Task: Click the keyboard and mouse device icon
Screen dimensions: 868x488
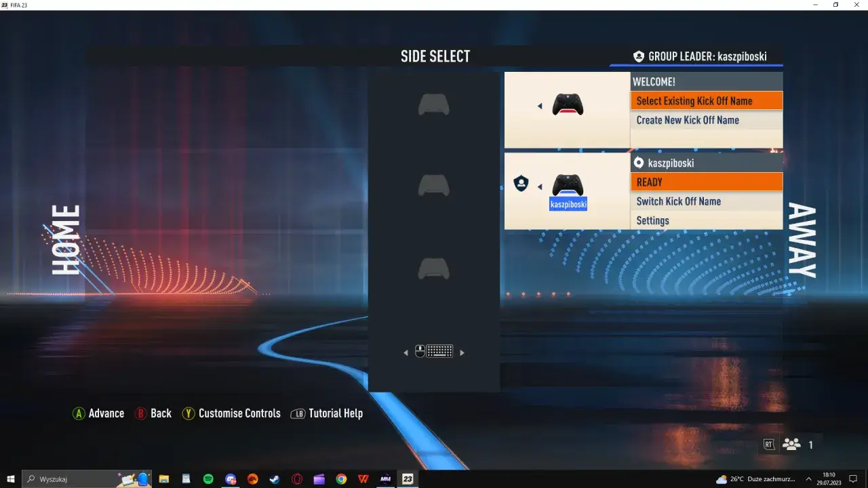Action: (434, 351)
